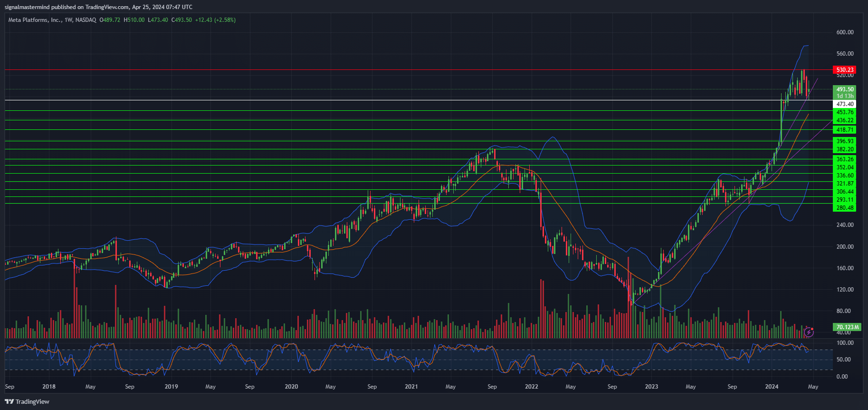Select the 418.71 price level label
The width and height of the screenshot is (868, 410).
coord(845,129)
